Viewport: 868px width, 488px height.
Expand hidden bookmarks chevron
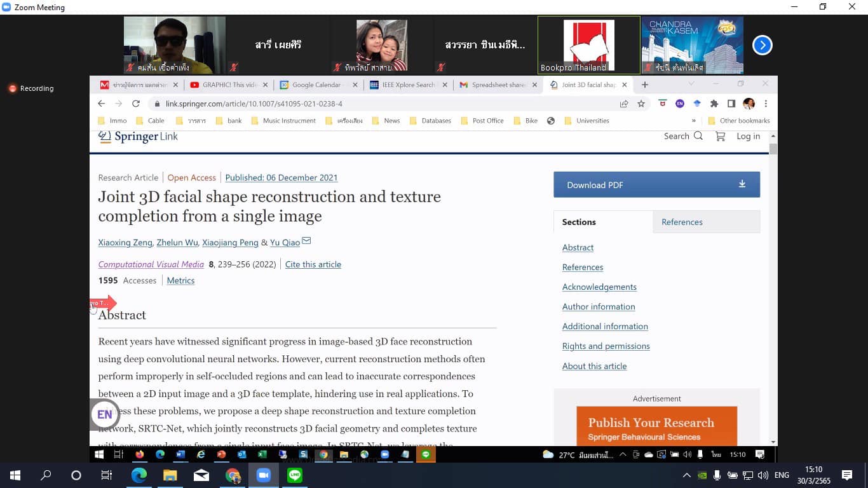point(693,121)
